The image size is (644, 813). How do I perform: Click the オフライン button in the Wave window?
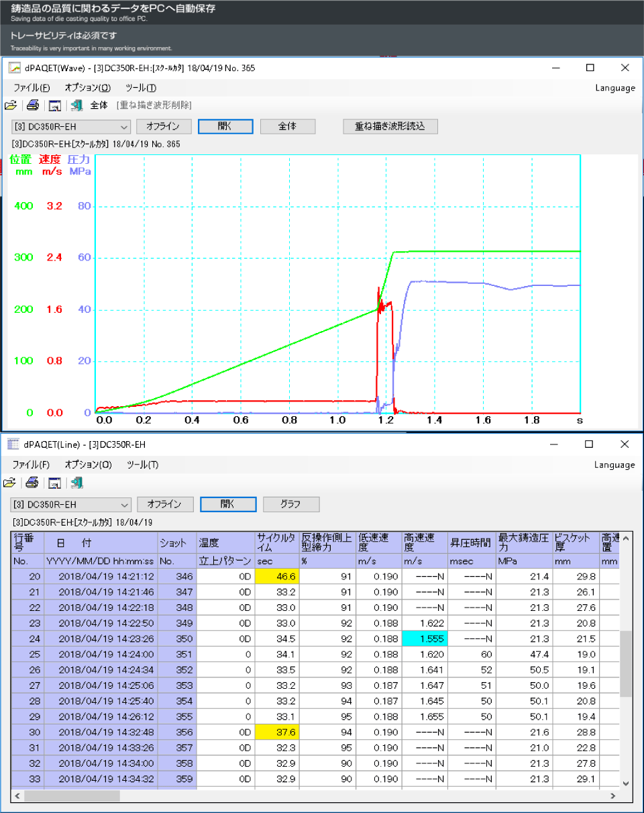point(164,126)
